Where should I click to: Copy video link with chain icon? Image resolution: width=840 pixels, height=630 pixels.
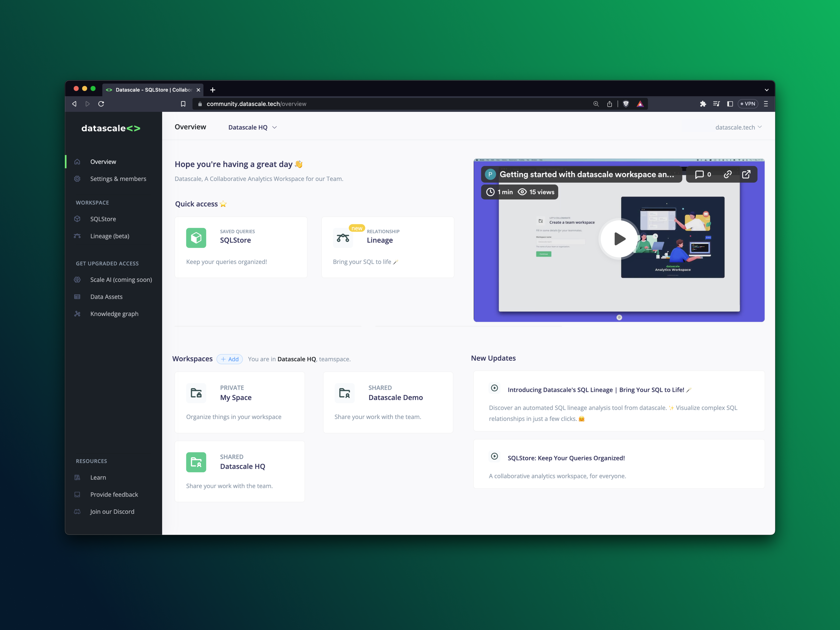[x=728, y=174]
